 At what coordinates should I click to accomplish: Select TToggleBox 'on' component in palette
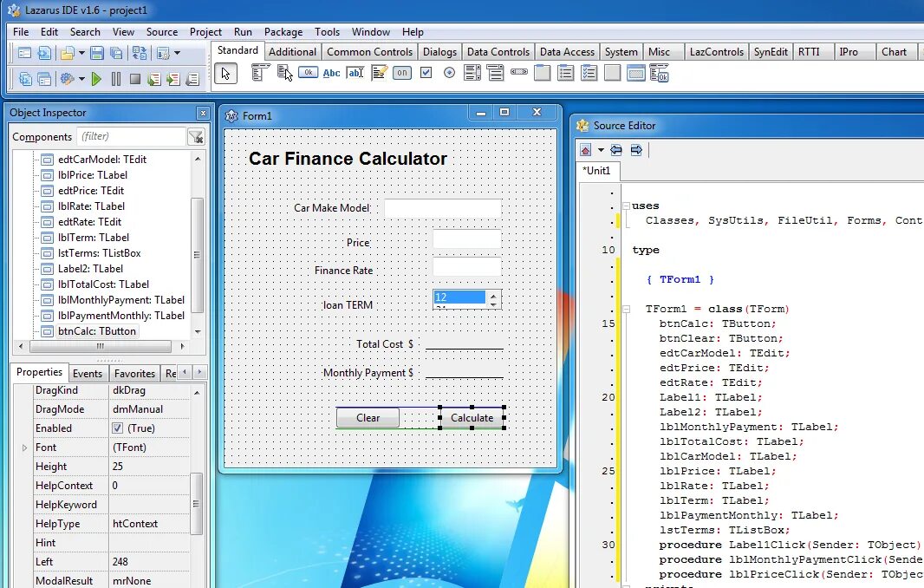402,73
